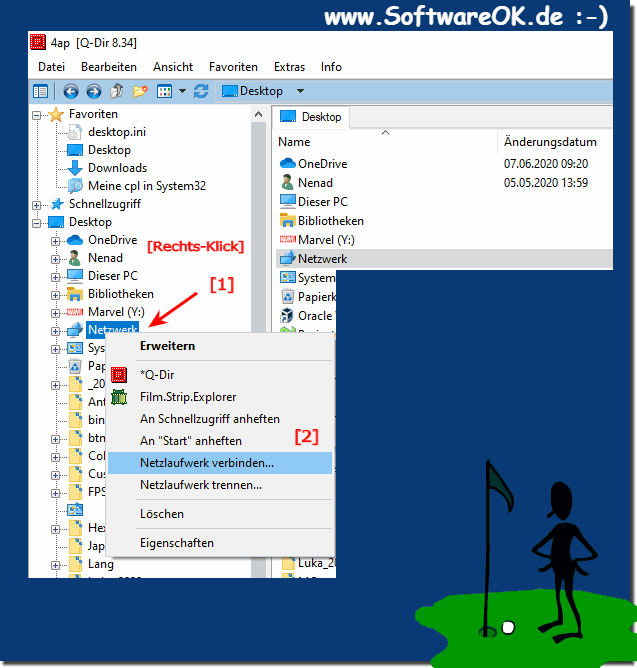Click the new folder toolbar icon
The image size is (637, 668).
click(x=140, y=91)
